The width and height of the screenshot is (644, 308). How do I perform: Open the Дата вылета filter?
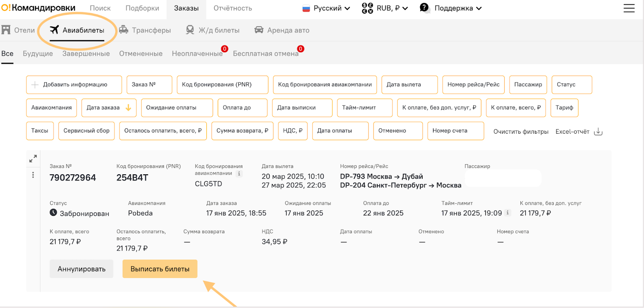(409, 85)
